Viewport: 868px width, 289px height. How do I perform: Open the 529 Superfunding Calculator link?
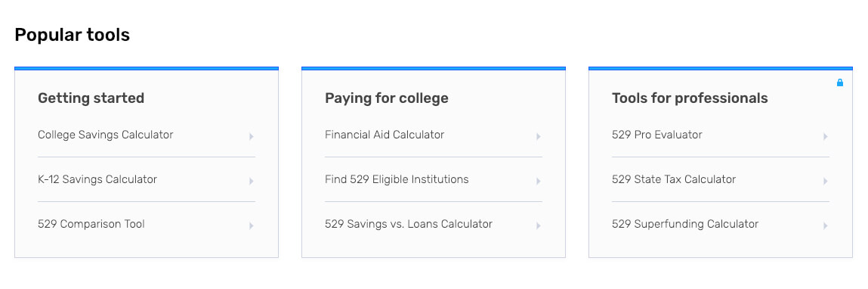685,224
